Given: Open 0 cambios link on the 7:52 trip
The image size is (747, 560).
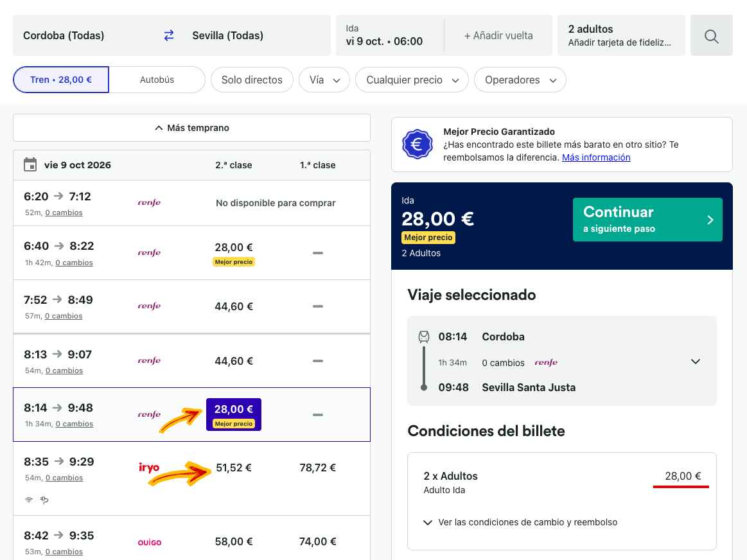Looking at the screenshot, I should pyautogui.click(x=64, y=316).
